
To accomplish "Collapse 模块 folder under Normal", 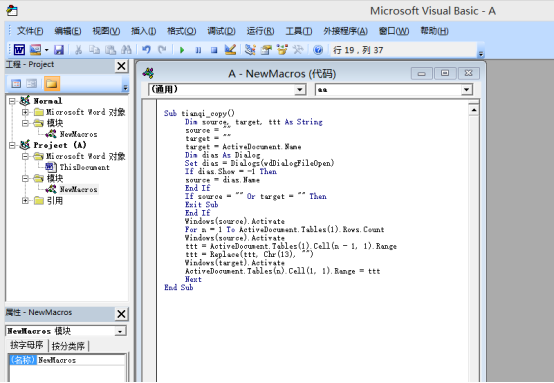I will (x=25, y=123).
